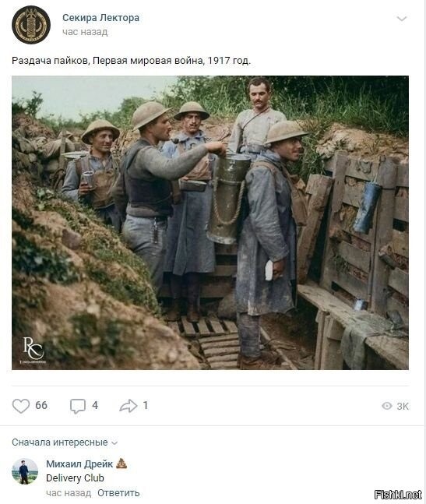Open the colorized trench photo in full view
Image resolution: width=426 pixels, height=504 pixels.
coord(210,223)
